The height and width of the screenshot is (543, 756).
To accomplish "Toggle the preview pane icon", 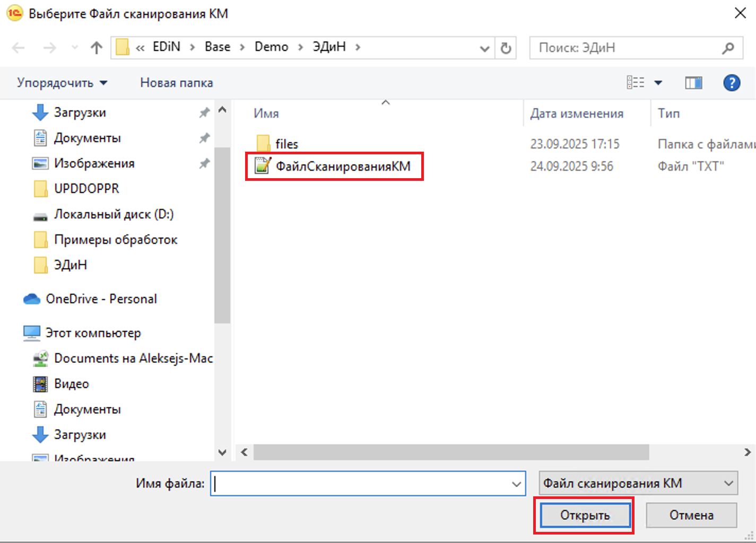I will [693, 83].
